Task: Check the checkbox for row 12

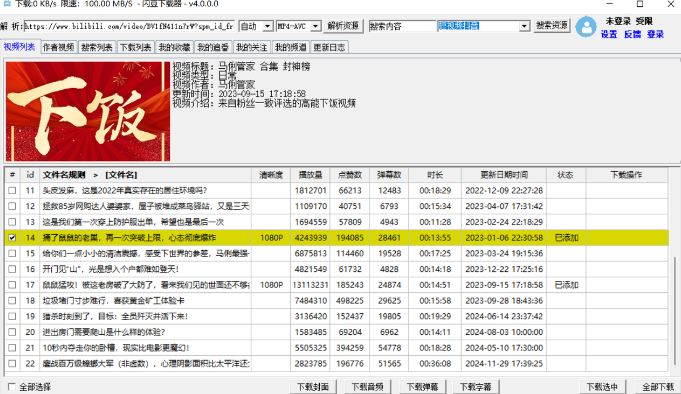Action: tap(12, 206)
